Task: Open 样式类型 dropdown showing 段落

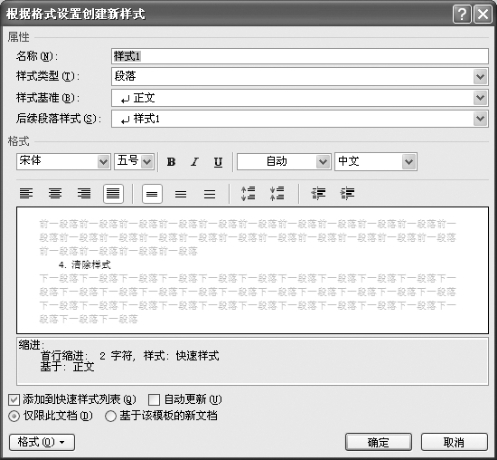Action: tap(300, 77)
